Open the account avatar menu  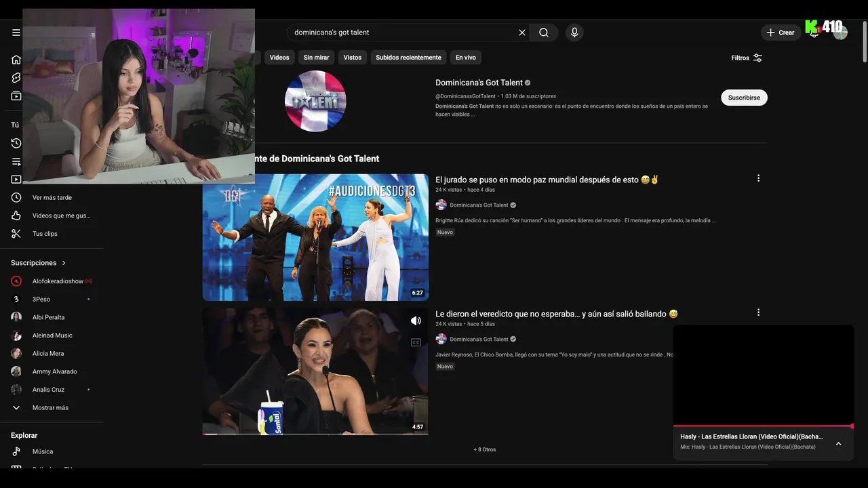[x=840, y=33]
